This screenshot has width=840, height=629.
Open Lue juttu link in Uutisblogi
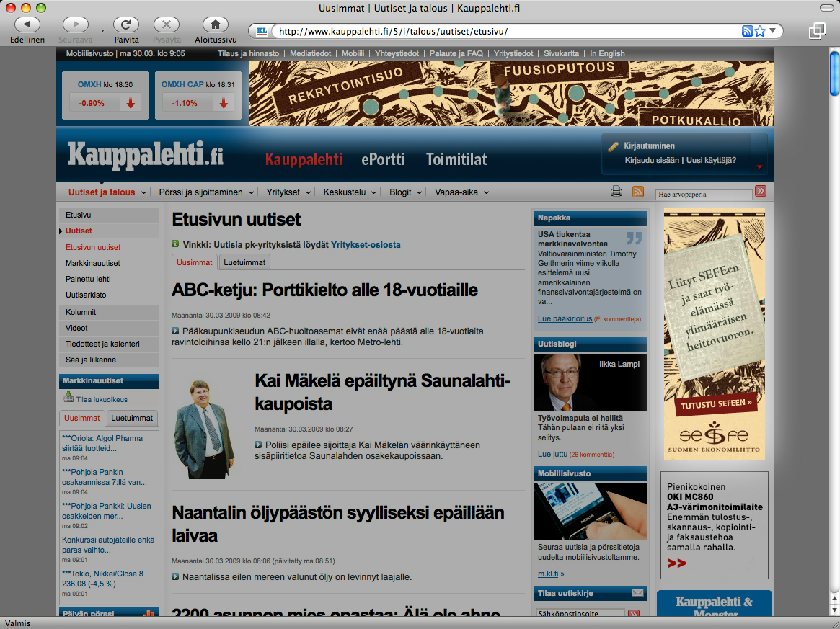point(552,454)
